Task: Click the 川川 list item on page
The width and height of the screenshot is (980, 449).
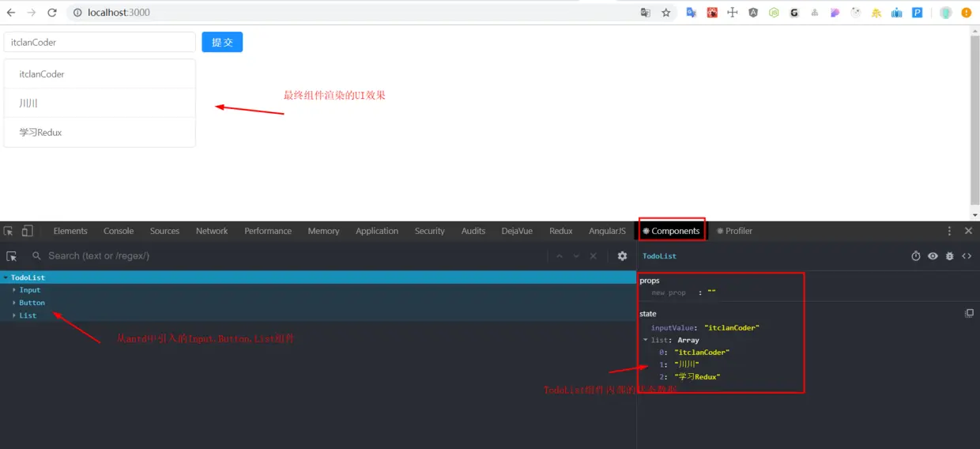Action: (100, 103)
